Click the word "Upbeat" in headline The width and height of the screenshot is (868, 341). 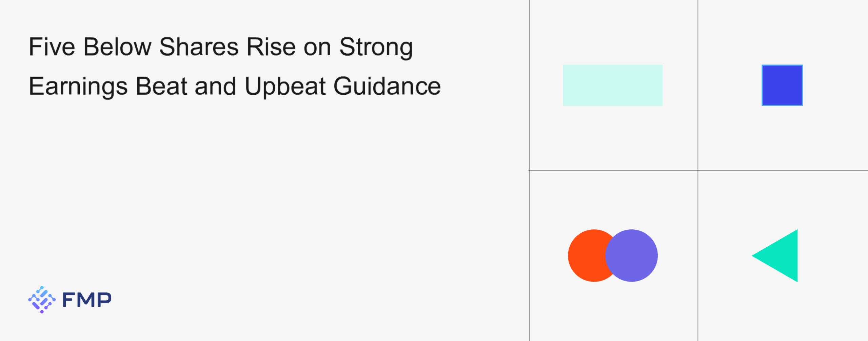point(285,86)
